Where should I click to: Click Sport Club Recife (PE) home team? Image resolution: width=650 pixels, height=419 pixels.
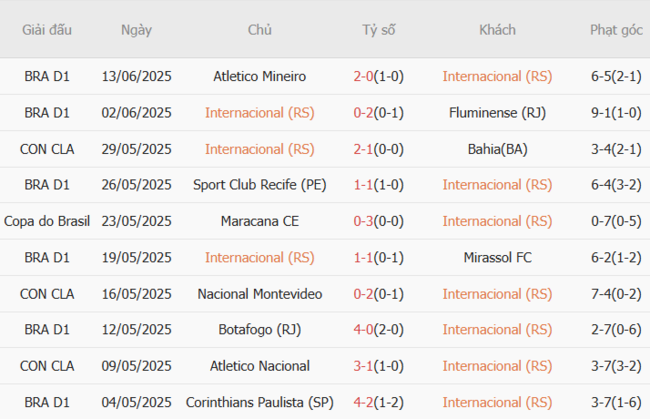tap(260, 185)
